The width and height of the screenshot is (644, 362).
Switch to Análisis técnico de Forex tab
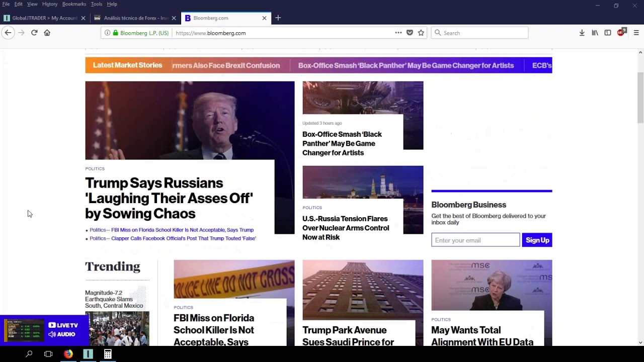(x=136, y=18)
